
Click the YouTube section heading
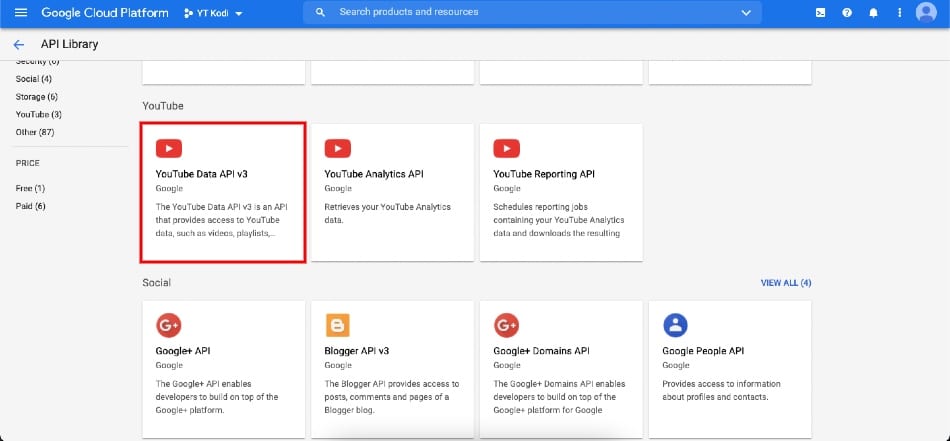pos(163,106)
